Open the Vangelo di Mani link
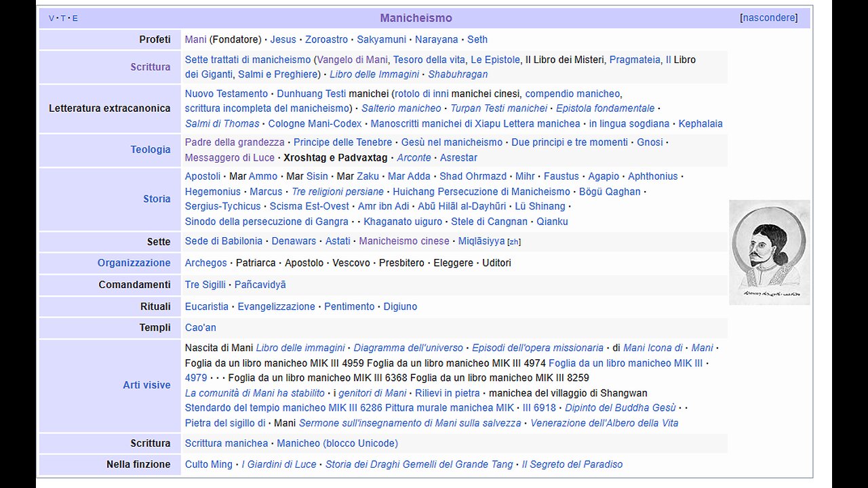The image size is (868, 488). click(352, 60)
